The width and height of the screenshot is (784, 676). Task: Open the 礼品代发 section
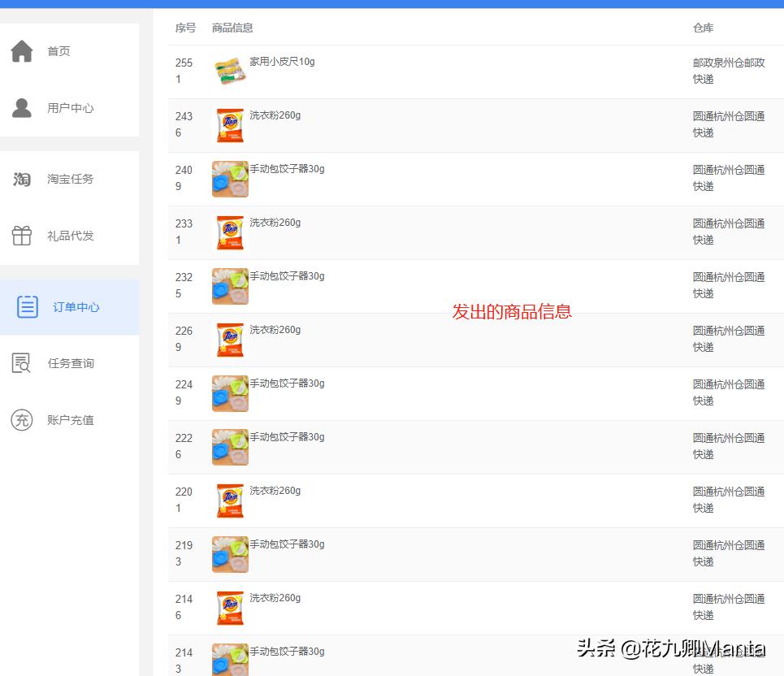pyautogui.click(x=71, y=236)
